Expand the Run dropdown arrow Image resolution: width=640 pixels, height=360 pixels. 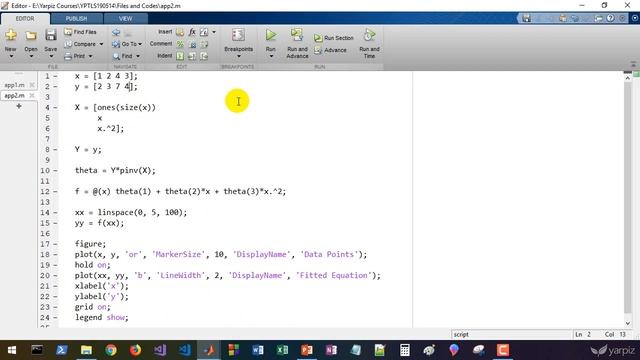coord(271,56)
